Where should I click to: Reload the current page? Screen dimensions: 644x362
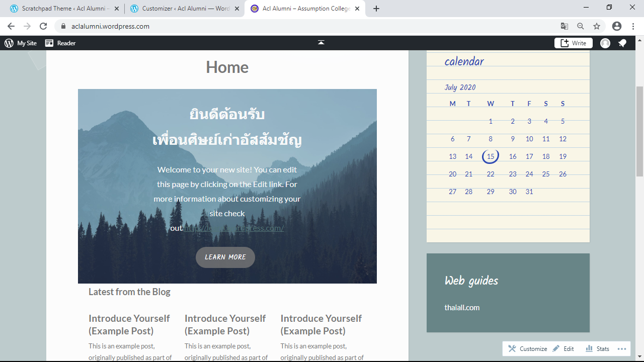(43, 26)
